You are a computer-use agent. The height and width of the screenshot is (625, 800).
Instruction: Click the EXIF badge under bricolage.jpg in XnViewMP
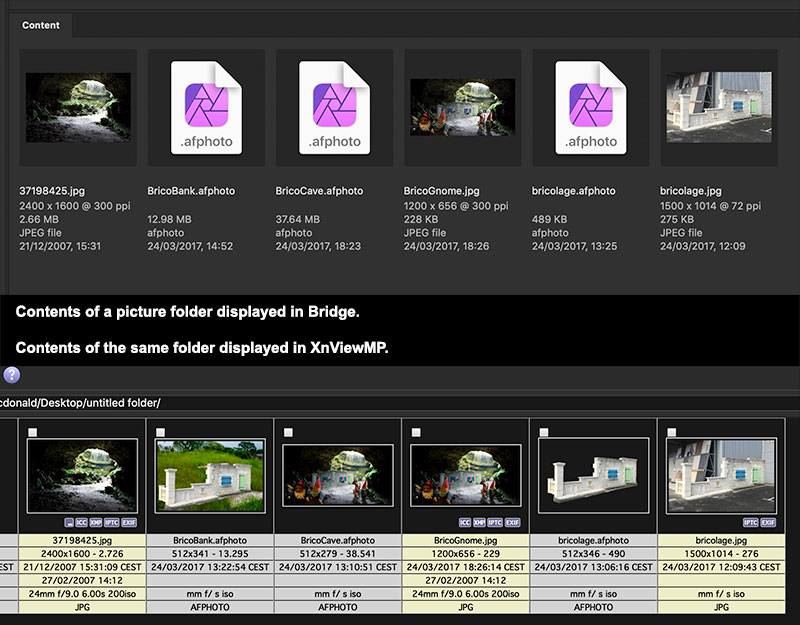tap(768, 522)
